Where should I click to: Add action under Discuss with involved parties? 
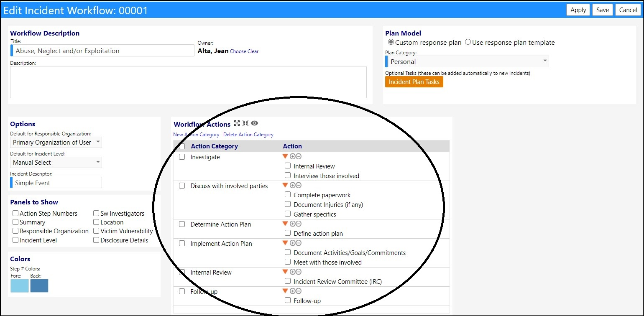[293, 185]
